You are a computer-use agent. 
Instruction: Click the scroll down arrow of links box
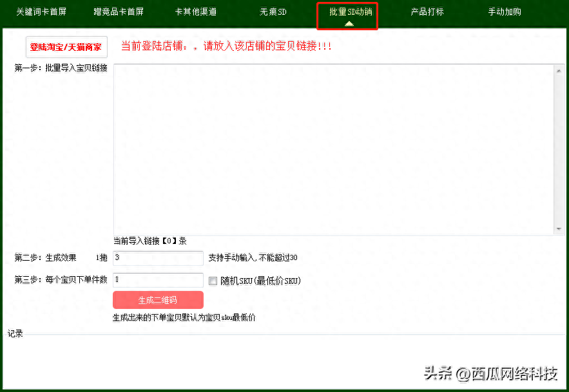pyautogui.click(x=559, y=229)
